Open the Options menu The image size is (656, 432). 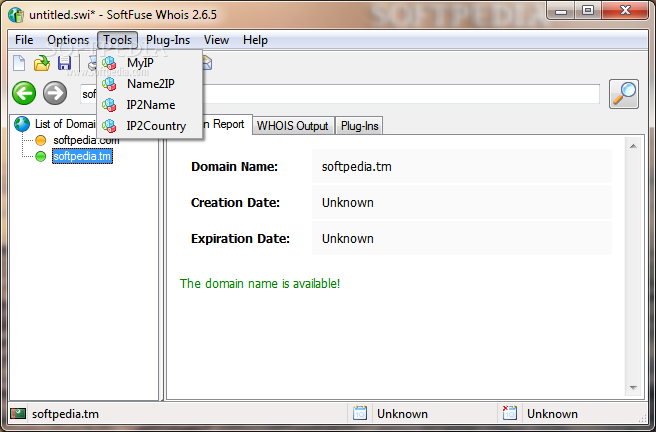[68, 40]
